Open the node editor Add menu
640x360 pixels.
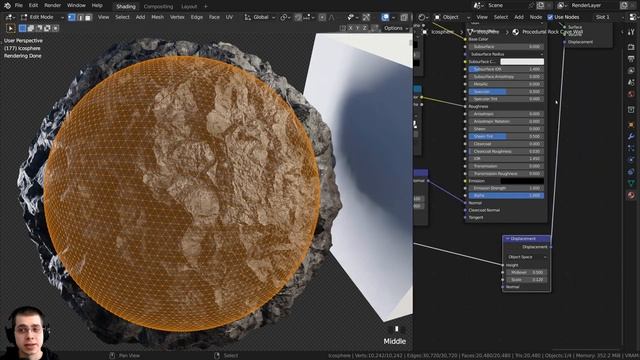pos(518,17)
